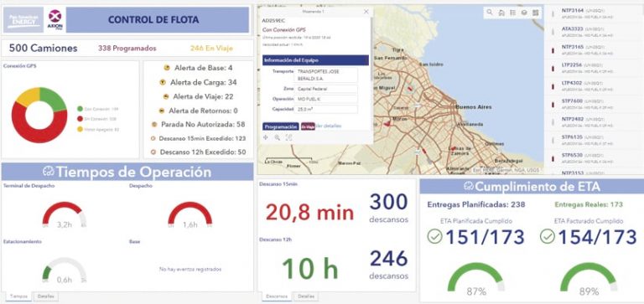
Task: Click the 'Entregas Planificadas: 238' text
Action: pos(476,204)
